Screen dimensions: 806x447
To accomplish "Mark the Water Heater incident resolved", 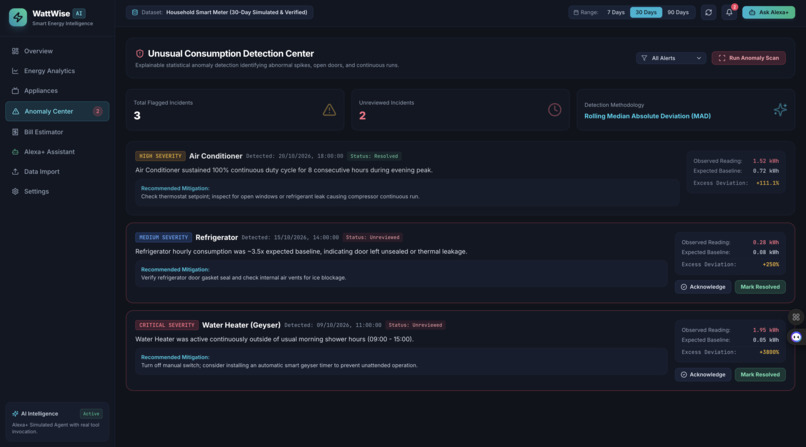I will (x=760, y=375).
